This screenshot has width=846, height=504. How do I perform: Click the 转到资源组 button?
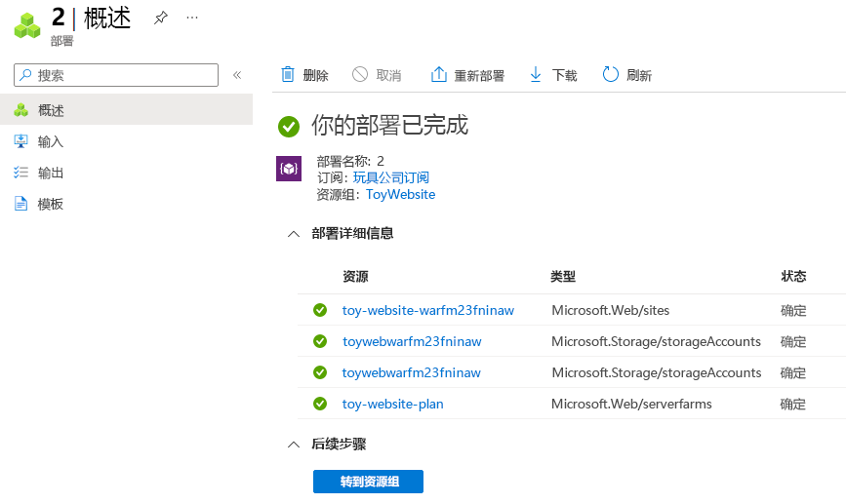[368, 482]
